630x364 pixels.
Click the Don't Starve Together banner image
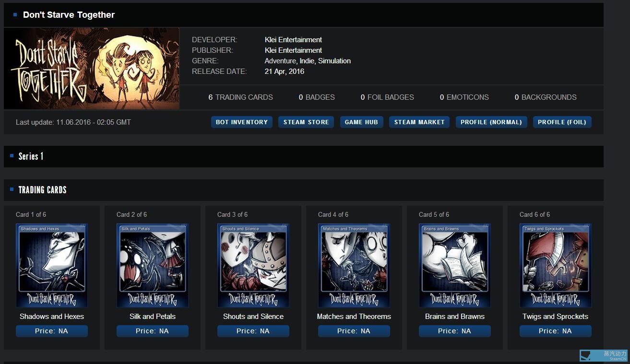click(x=92, y=69)
